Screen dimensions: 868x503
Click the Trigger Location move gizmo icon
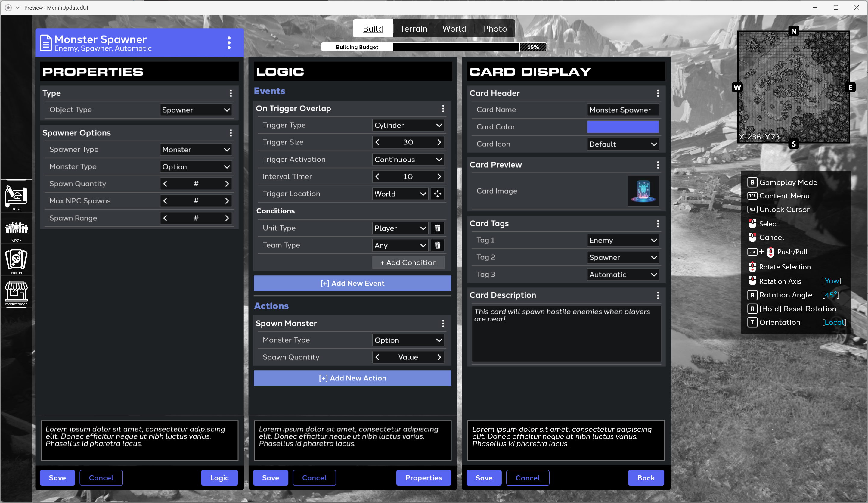(437, 194)
